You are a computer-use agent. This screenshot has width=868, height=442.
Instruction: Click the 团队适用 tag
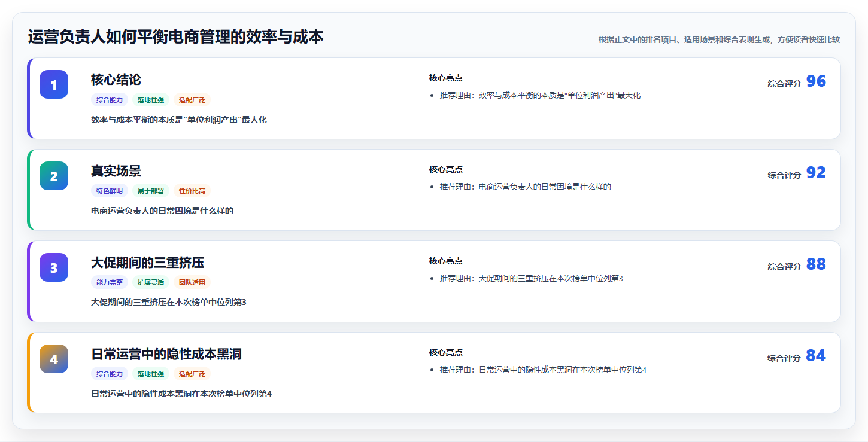[x=192, y=282]
